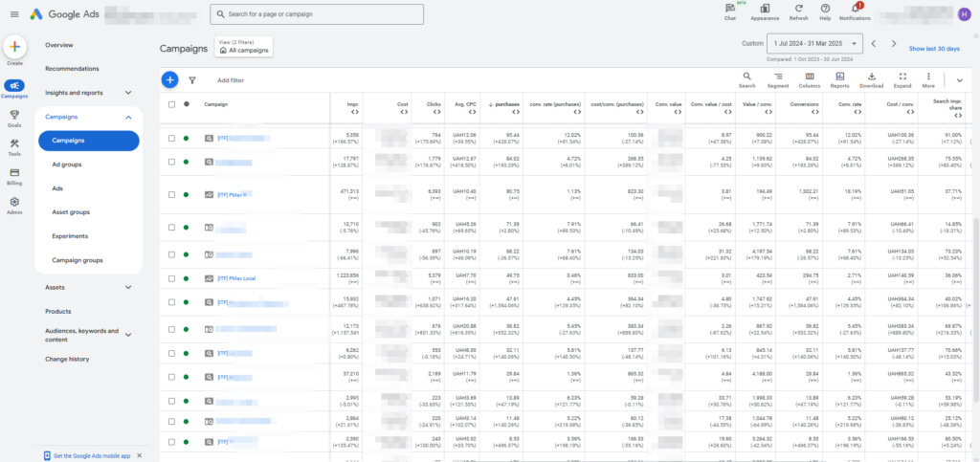Open the Columns editor icon
Screen dimensions: 980x462
[809, 79]
